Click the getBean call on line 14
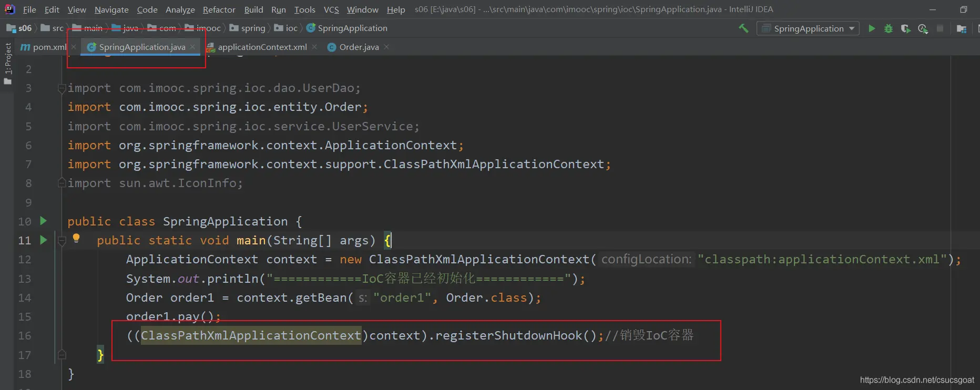Viewport: 980px width, 390px height. [321, 297]
